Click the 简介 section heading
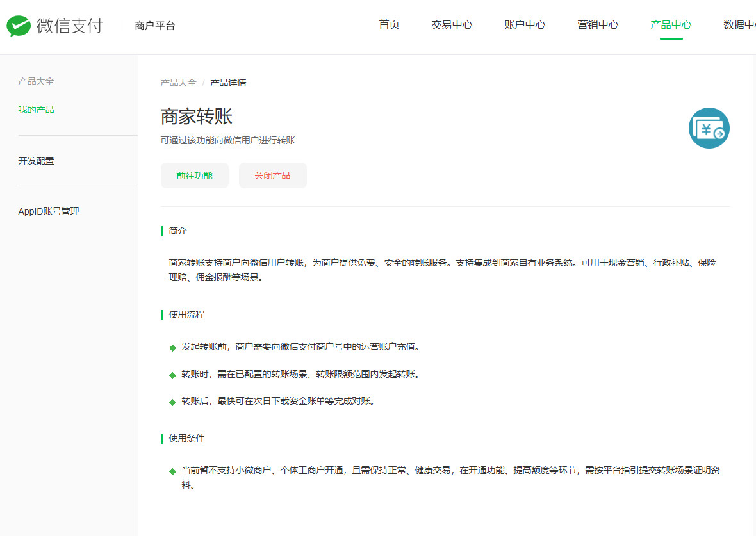Viewport: 756px width, 536px height. (x=177, y=231)
